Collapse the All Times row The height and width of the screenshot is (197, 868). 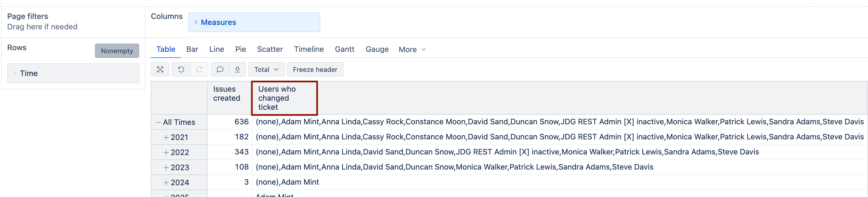point(158,122)
